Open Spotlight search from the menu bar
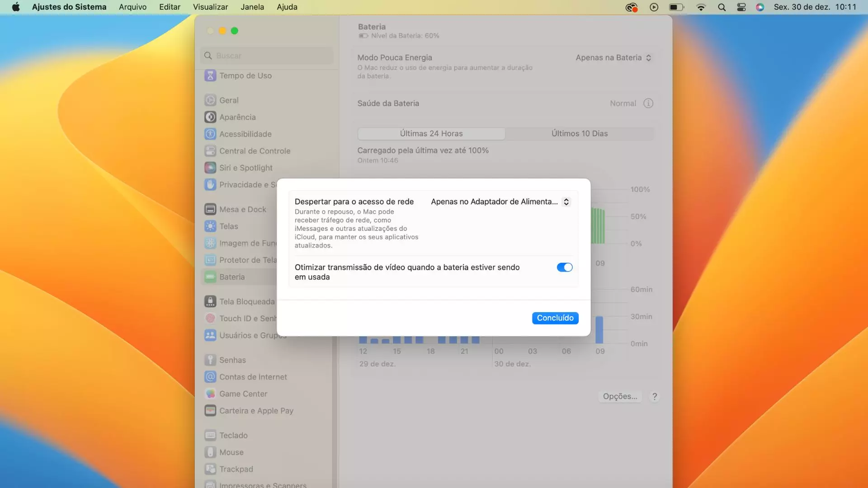Viewport: 868px width, 488px height. click(x=722, y=7)
